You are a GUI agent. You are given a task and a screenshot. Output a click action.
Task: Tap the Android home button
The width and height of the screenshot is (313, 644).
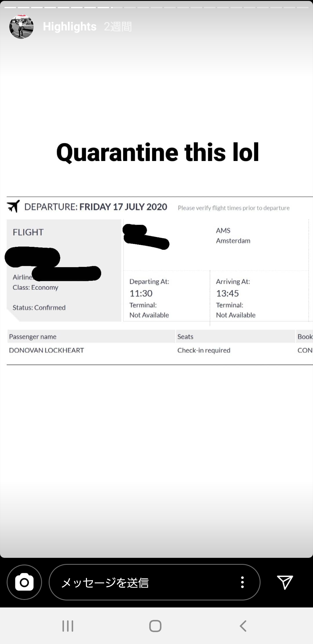155,626
